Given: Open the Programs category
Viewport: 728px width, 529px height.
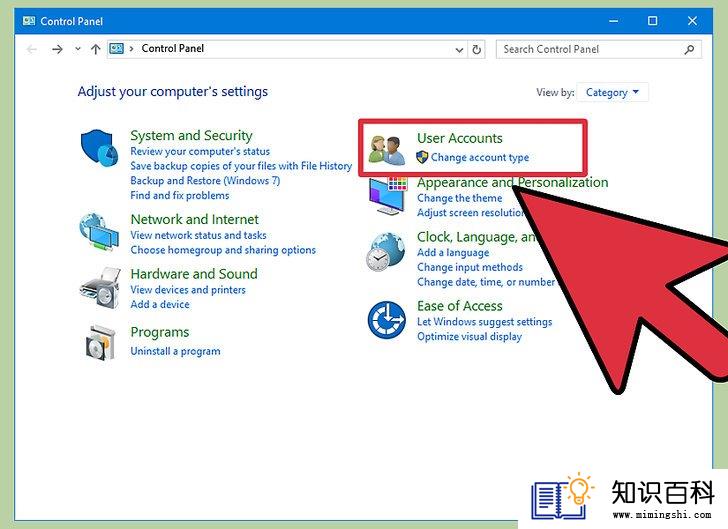Looking at the screenshot, I should 160,332.
